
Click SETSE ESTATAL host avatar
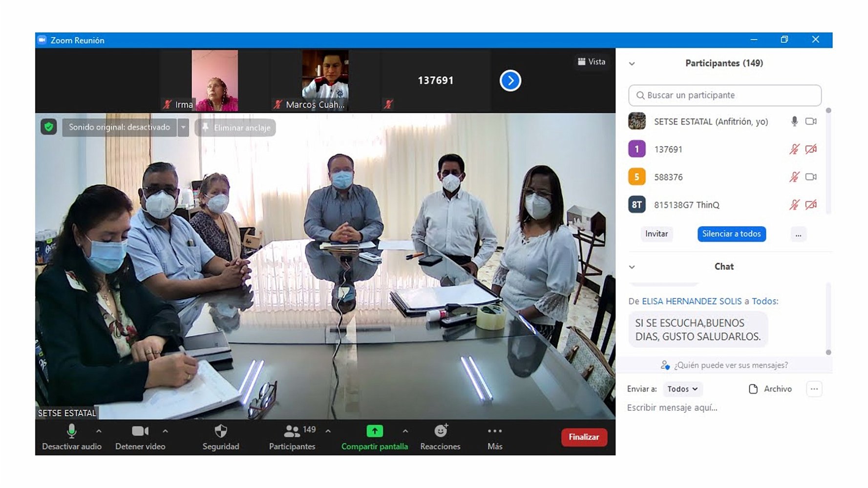click(637, 121)
